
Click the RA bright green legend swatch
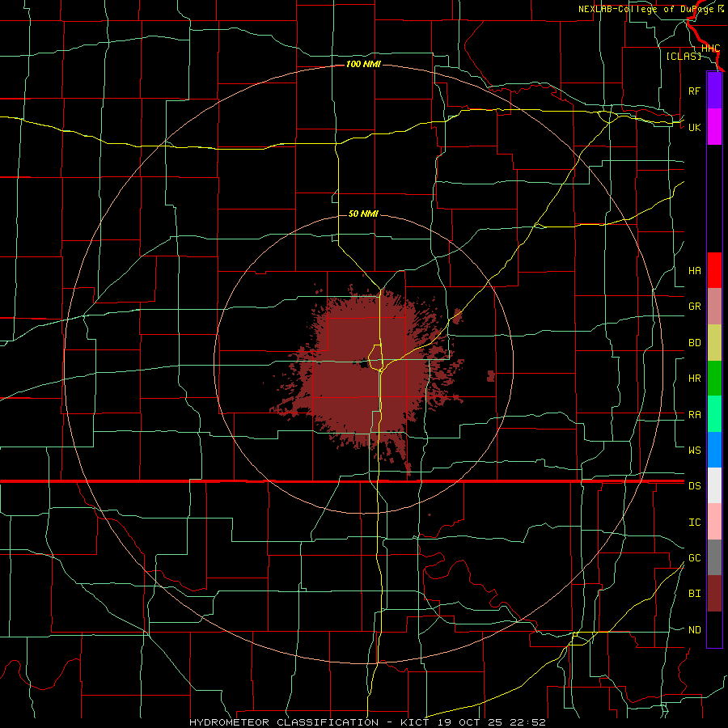[714, 414]
